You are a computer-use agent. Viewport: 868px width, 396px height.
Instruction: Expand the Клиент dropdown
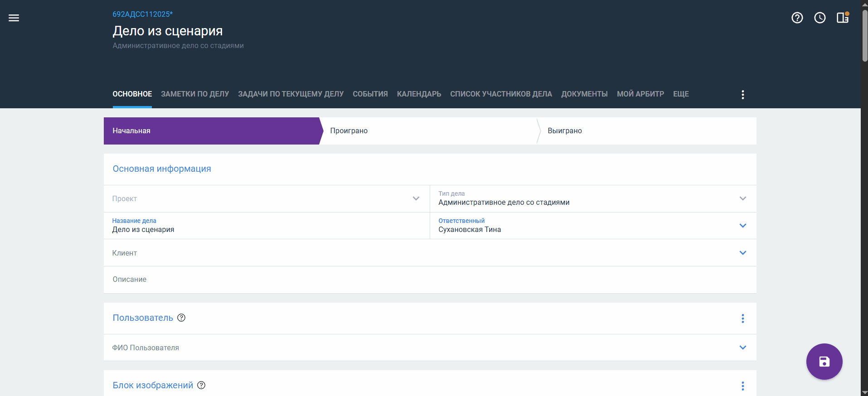tap(742, 253)
